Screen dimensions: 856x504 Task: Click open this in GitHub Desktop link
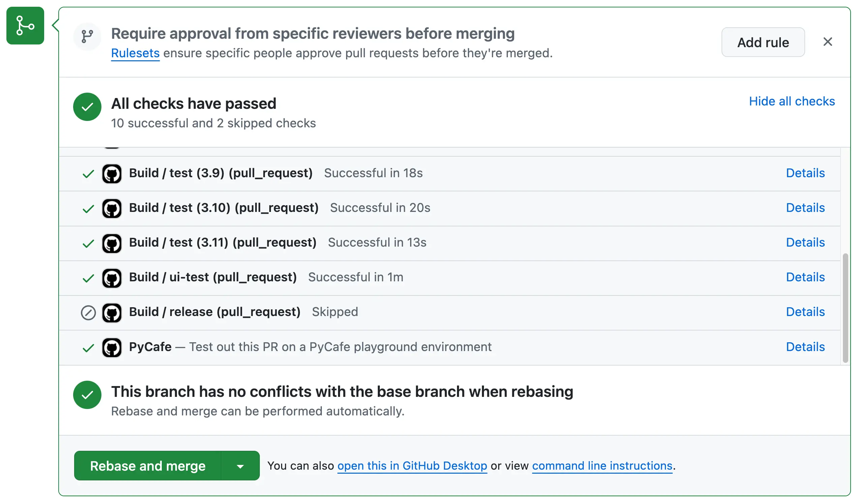pos(412,466)
